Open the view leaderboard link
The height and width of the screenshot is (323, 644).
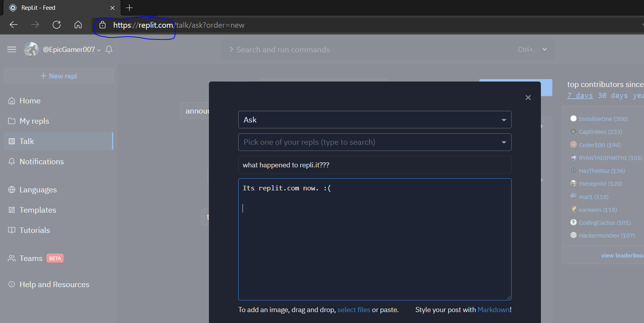click(x=622, y=256)
